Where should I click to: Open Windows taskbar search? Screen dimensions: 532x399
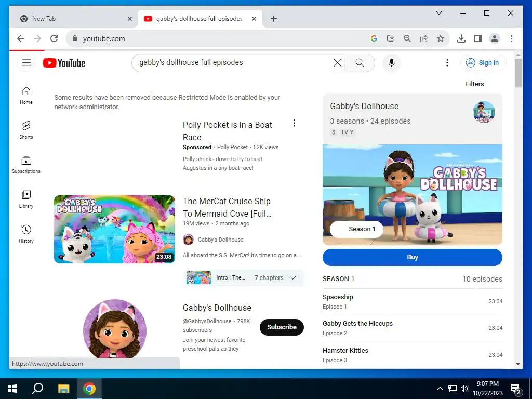point(37,389)
